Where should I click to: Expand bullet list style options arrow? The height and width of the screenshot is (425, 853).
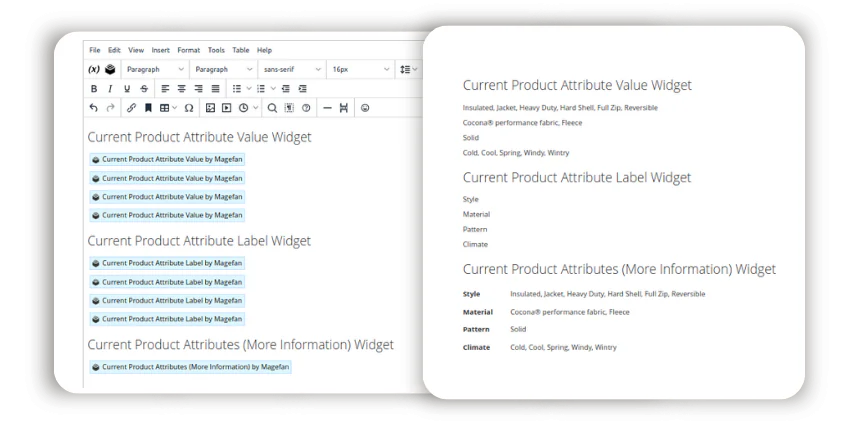[x=249, y=89]
